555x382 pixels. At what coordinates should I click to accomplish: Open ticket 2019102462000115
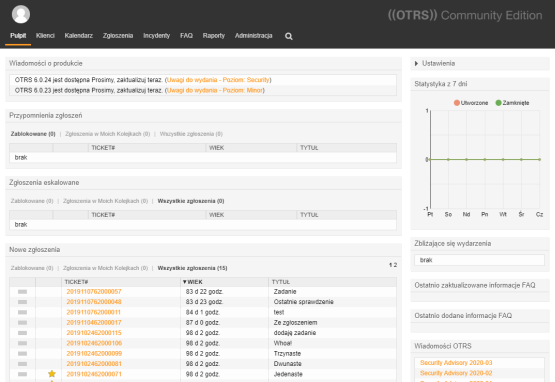[94, 333]
